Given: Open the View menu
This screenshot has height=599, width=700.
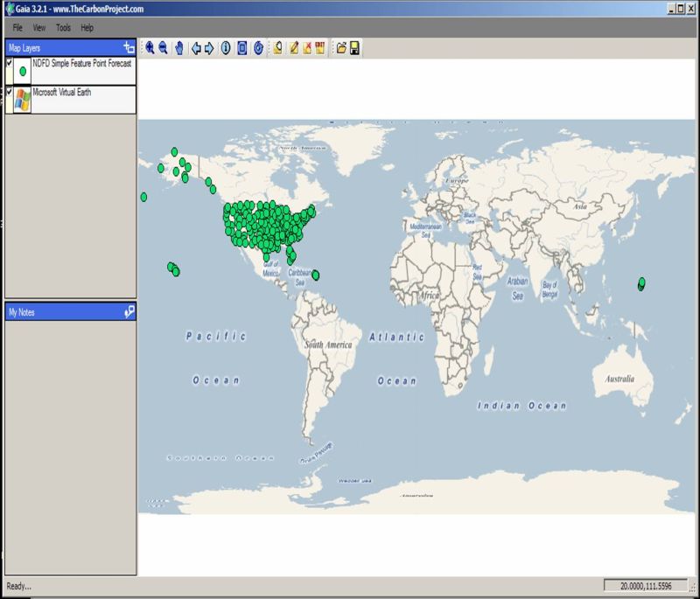Looking at the screenshot, I should pyautogui.click(x=39, y=28).
